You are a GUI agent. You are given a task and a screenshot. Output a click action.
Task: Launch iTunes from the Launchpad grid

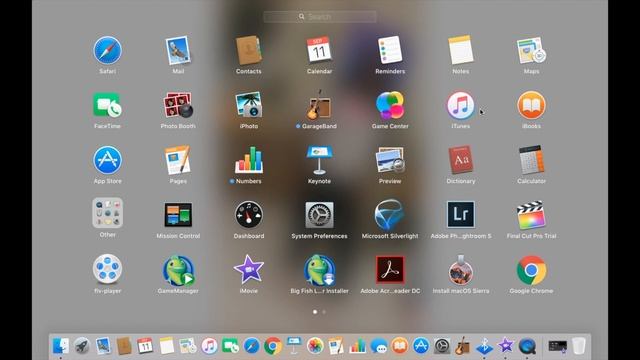(x=460, y=105)
